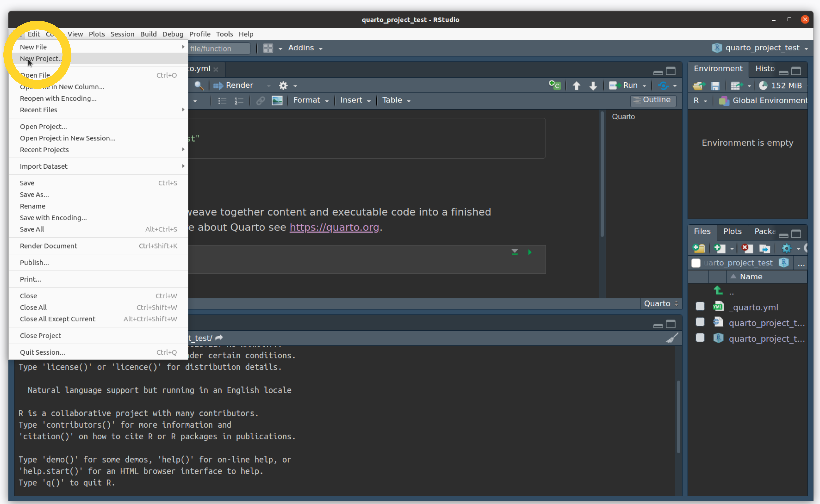
Task: Toggle the select-all files checkbox
Action: coord(696,263)
